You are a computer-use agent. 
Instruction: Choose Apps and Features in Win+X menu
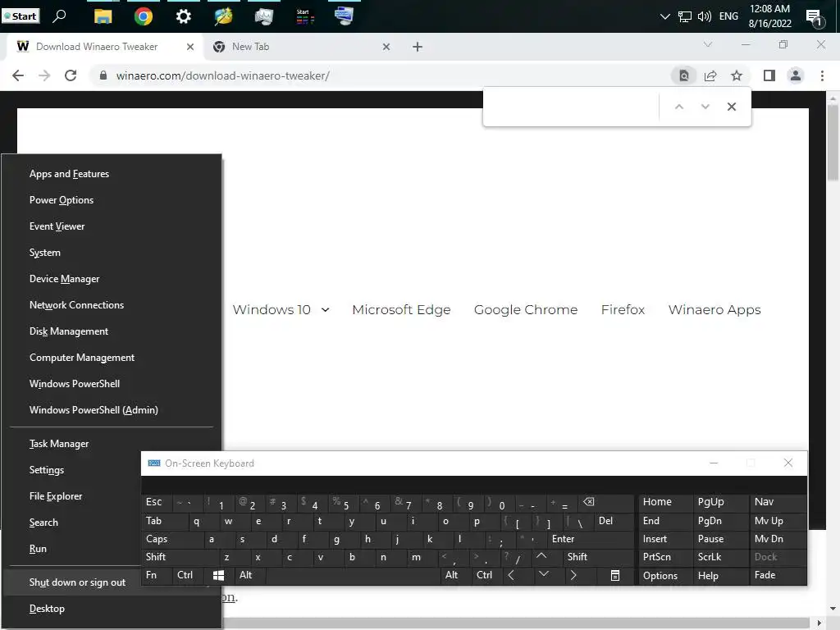[112, 174]
